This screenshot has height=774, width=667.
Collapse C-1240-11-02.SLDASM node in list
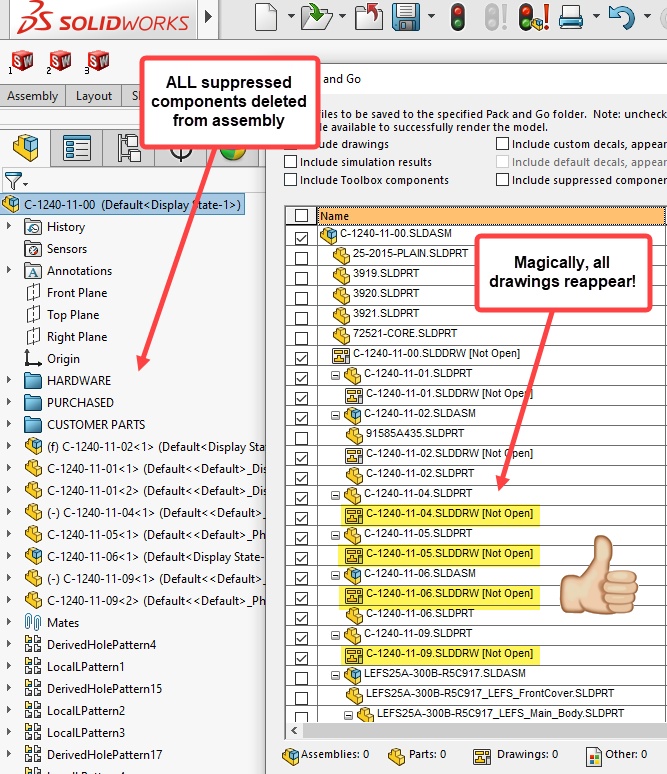tap(335, 416)
